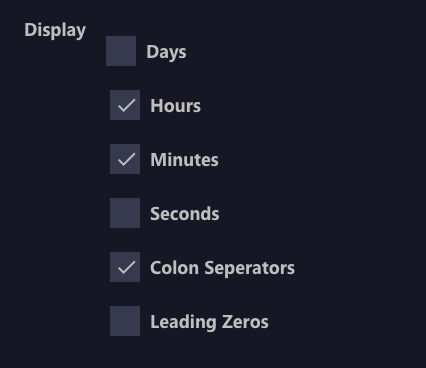Image resolution: width=426 pixels, height=368 pixels.
Task: Click the "Days" label text
Action: 166,52
